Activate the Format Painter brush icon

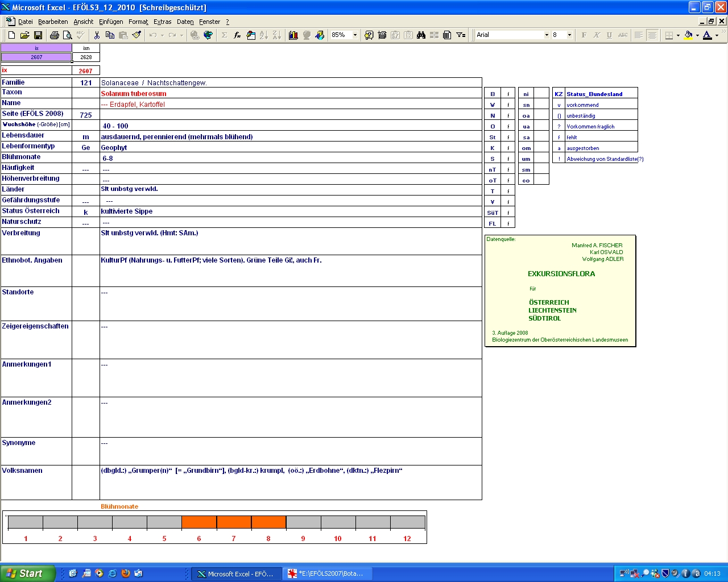coord(136,35)
